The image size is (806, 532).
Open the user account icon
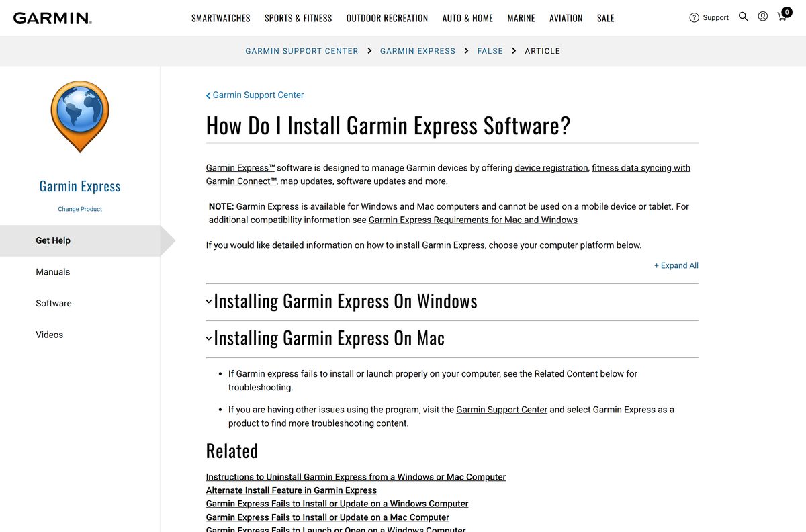pyautogui.click(x=763, y=17)
